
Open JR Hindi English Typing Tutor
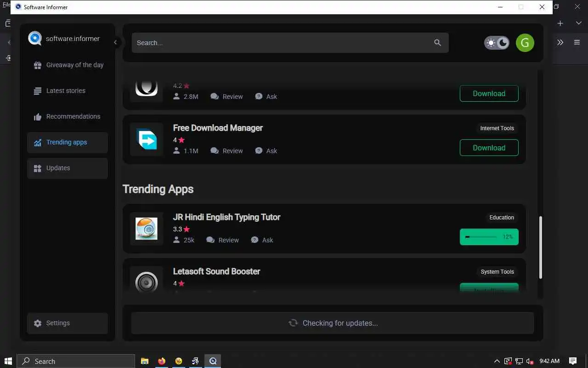226,217
